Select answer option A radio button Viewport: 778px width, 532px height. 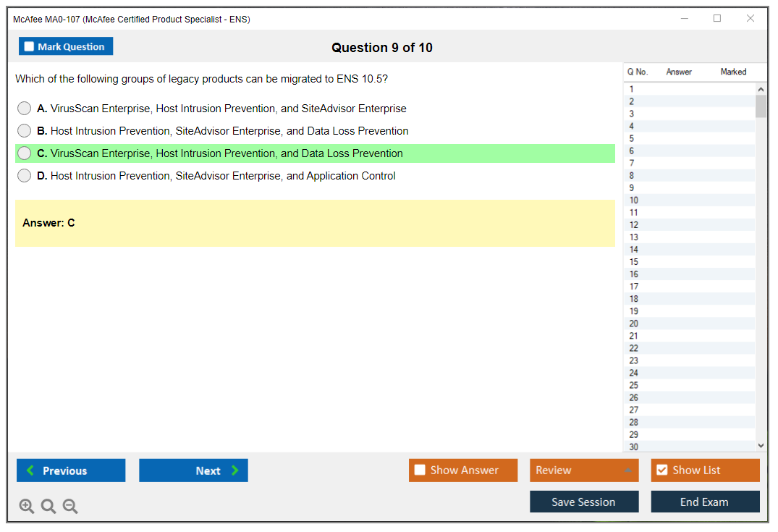[x=25, y=109]
